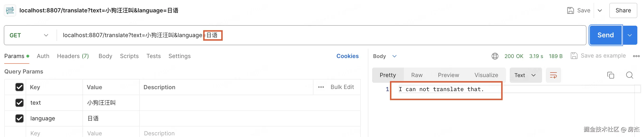
Task: Copy response body with copy icon
Action: pos(610,75)
